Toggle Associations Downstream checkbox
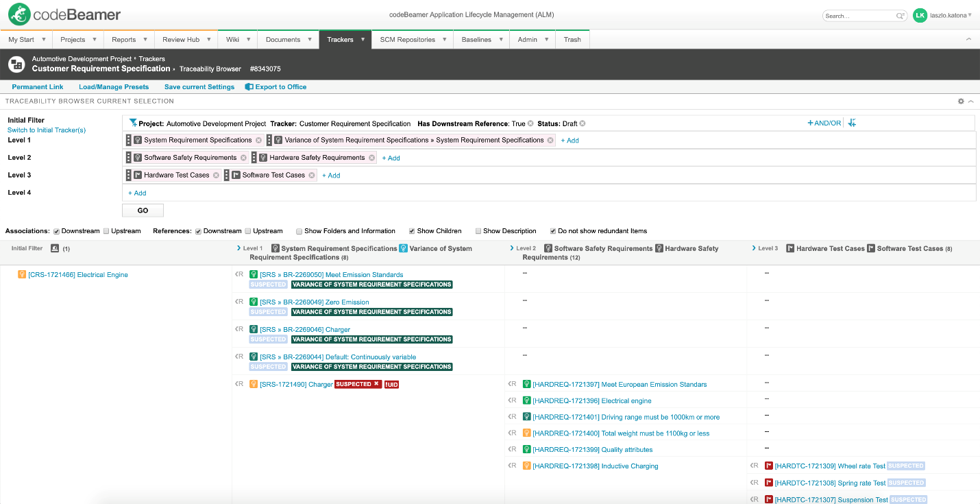 (56, 231)
